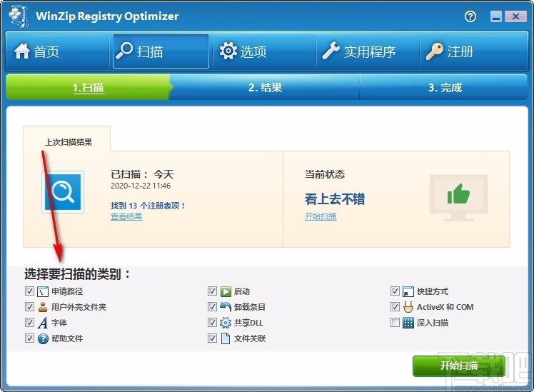This screenshot has height=392, width=534.
Task: Select step 2. 结果
Action: pyautogui.click(x=266, y=88)
